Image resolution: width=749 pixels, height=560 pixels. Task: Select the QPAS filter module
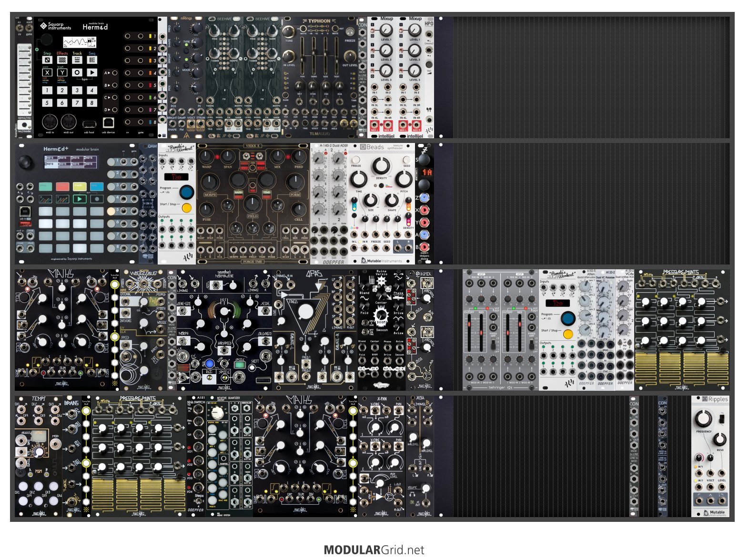pyautogui.click(x=315, y=330)
